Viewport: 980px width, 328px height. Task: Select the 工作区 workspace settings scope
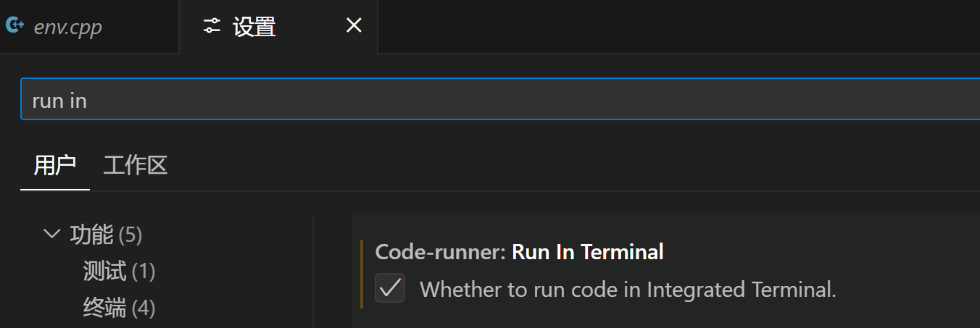tap(136, 165)
